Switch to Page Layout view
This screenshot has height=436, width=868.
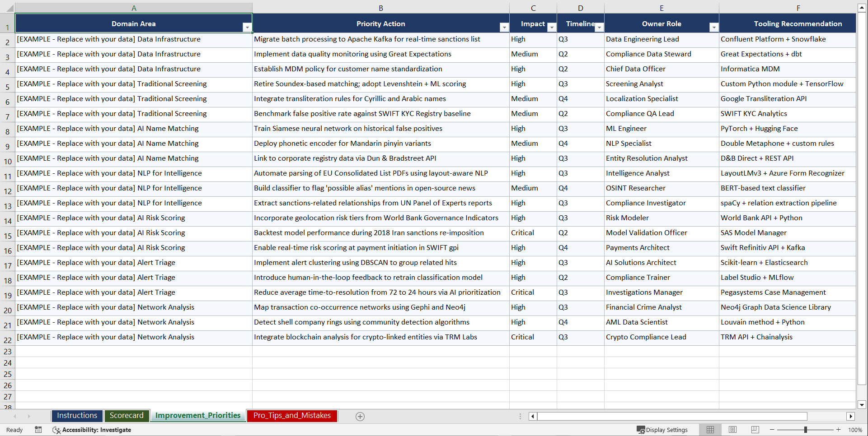732,430
